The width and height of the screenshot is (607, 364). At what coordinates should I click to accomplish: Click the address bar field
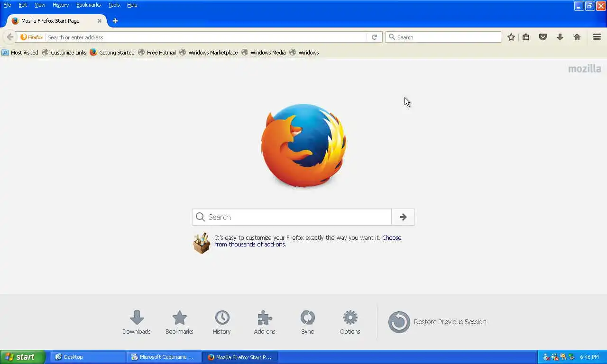pos(206,37)
